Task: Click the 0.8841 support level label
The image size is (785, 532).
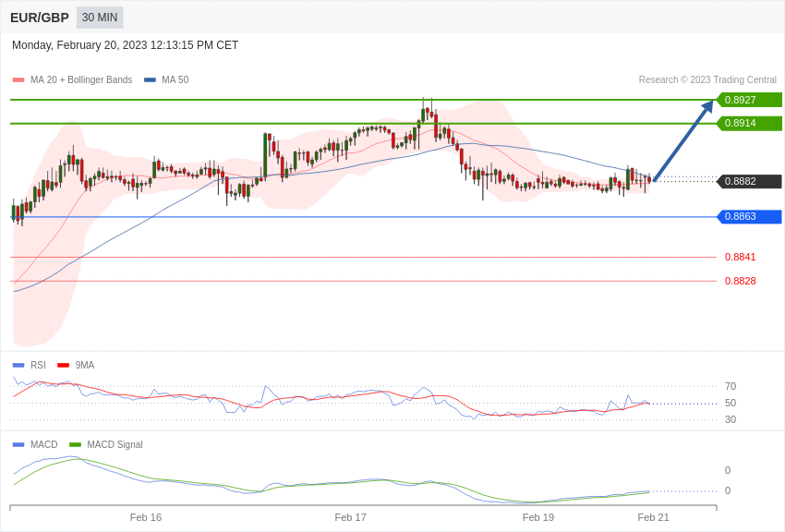Action: (x=741, y=257)
